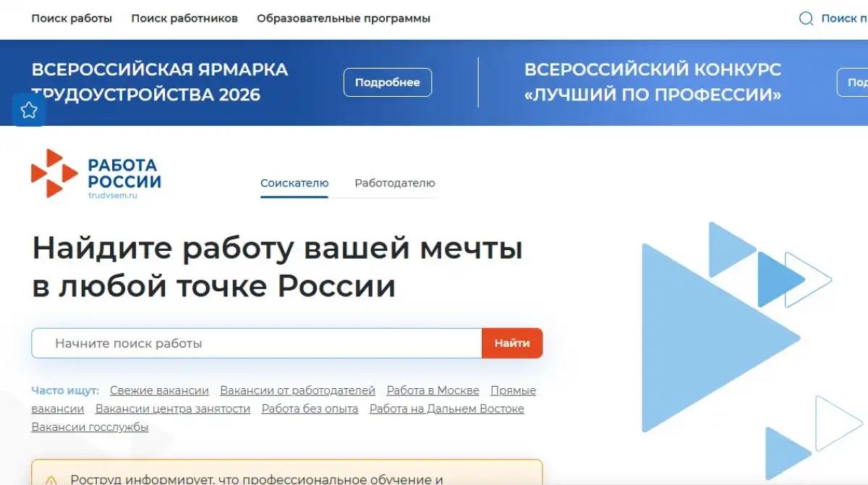
Task: Switch to the Соискателю tab
Action: [x=294, y=184]
